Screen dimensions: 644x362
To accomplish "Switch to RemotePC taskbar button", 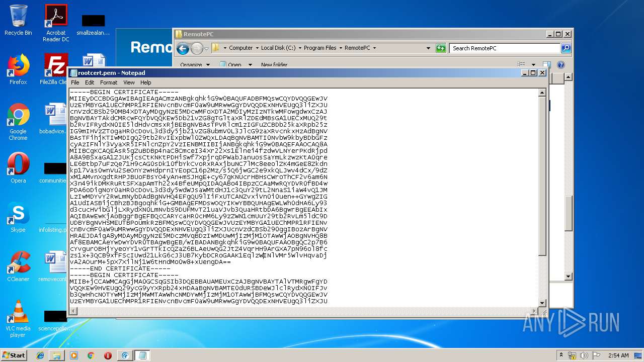I will tap(125, 355).
